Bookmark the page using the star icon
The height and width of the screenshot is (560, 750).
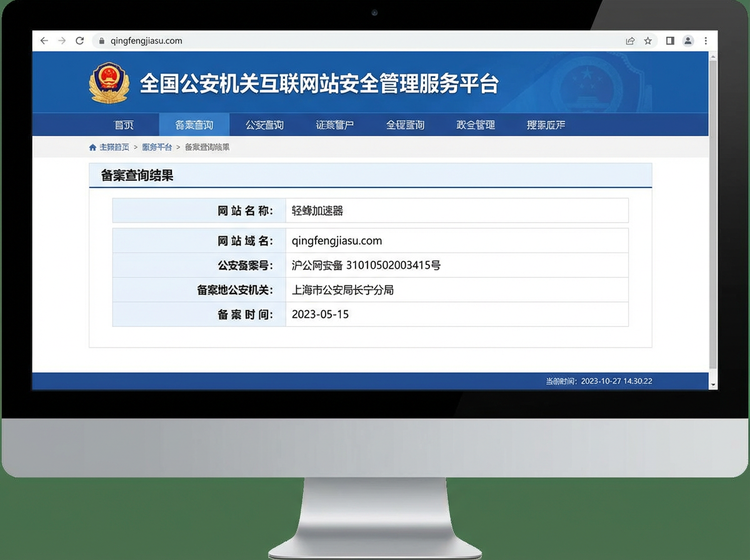pyautogui.click(x=647, y=40)
